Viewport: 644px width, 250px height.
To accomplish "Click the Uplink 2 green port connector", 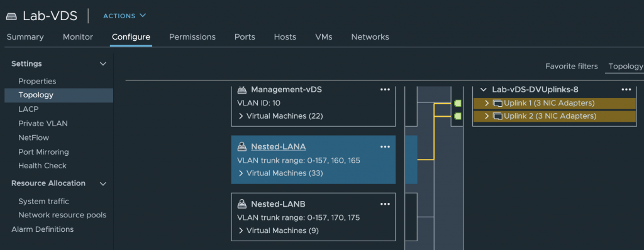I will [x=458, y=116].
